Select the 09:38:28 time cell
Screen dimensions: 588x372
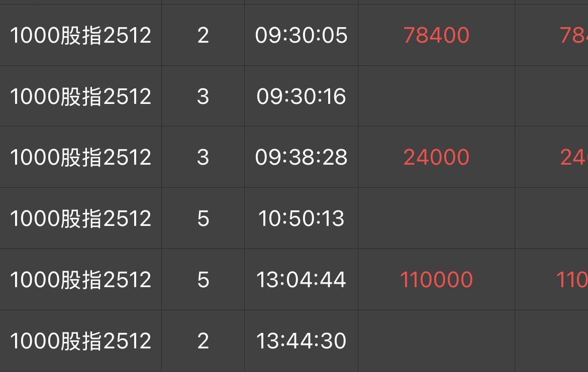point(301,157)
